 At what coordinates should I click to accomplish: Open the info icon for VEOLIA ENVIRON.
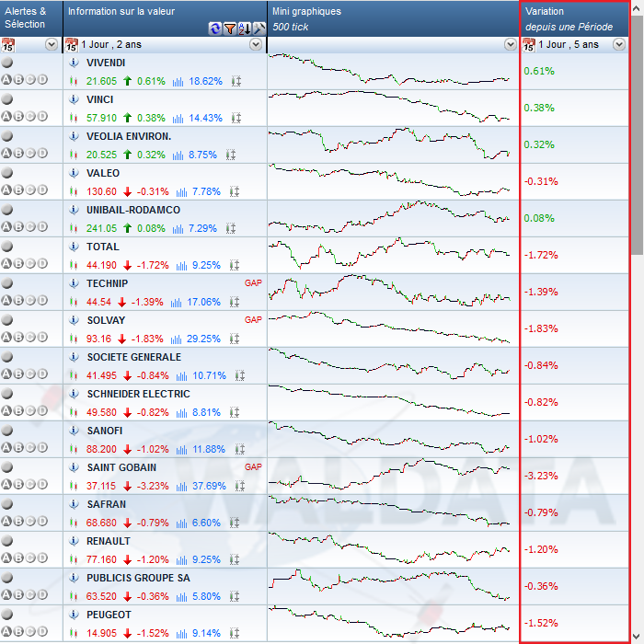pos(74,136)
